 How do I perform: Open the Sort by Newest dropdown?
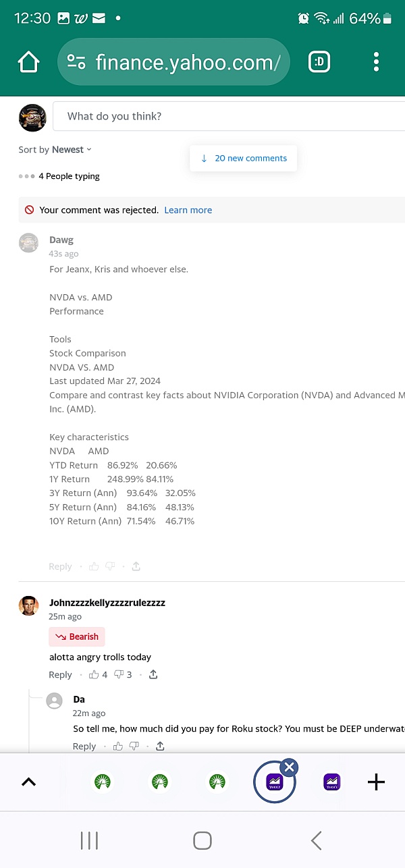(55, 150)
